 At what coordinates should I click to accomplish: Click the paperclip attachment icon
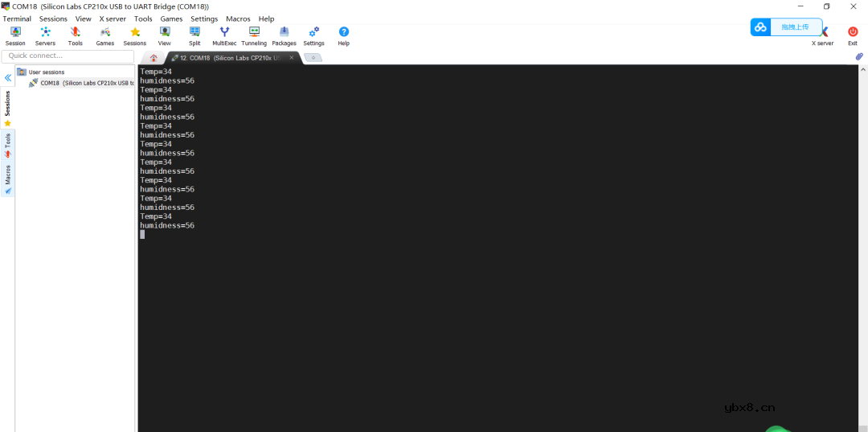coord(859,57)
